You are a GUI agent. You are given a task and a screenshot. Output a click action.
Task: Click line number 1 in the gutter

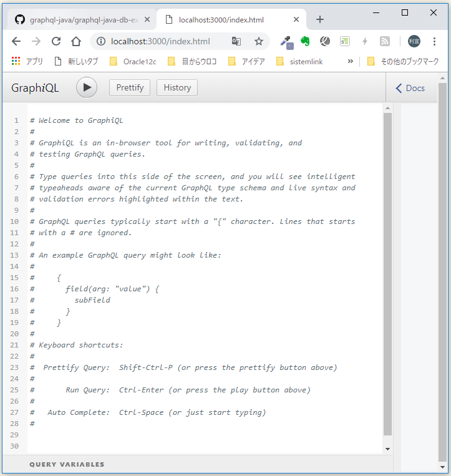click(16, 120)
